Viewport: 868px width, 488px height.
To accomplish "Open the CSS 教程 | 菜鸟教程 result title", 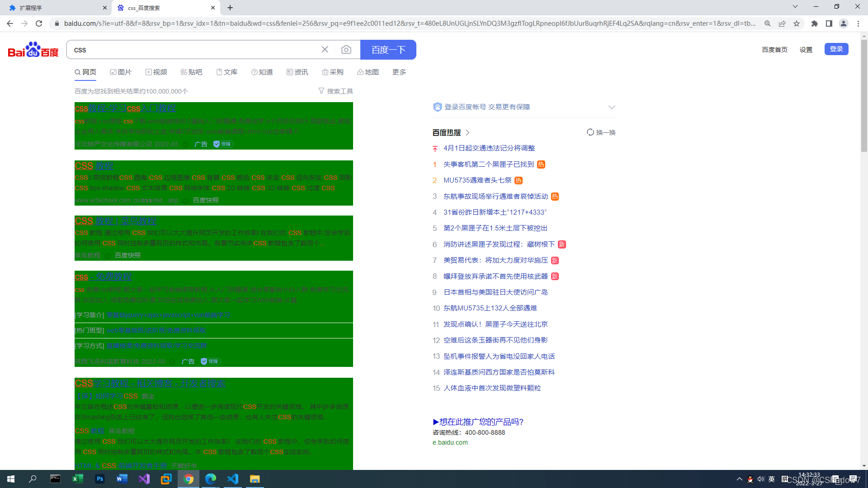I will 116,221.
